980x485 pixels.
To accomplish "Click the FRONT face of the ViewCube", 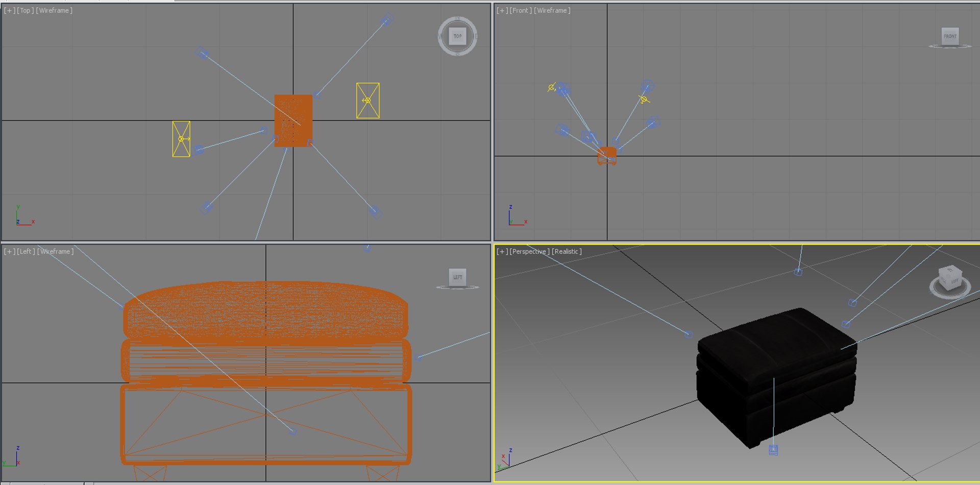I will [x=950, y=36].
